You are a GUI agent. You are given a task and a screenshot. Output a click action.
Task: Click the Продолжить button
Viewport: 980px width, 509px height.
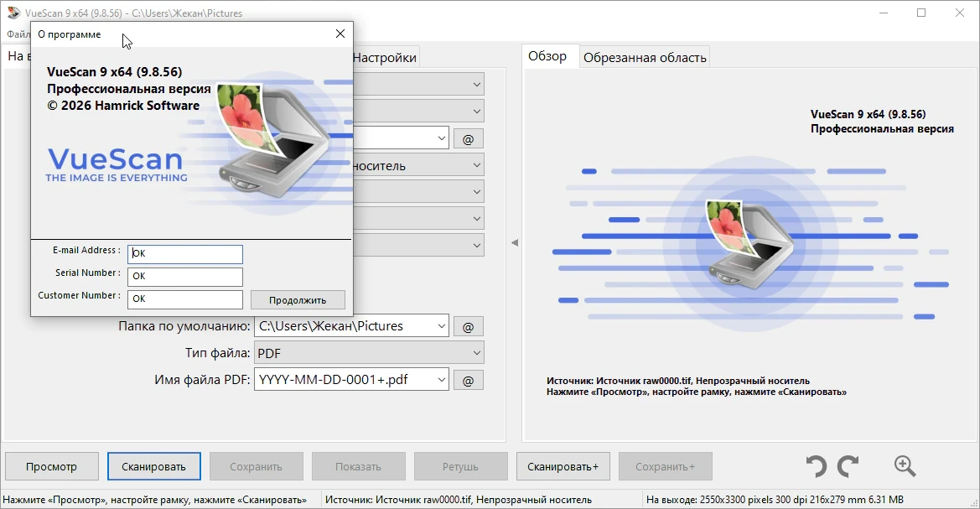(298, 300)
